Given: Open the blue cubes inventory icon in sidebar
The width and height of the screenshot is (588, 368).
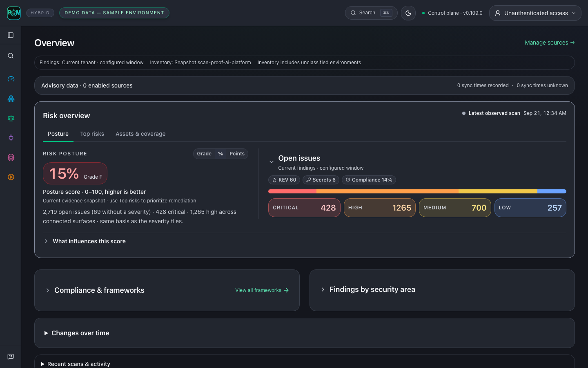Looking at the screenshot, I should click(11, 99).
